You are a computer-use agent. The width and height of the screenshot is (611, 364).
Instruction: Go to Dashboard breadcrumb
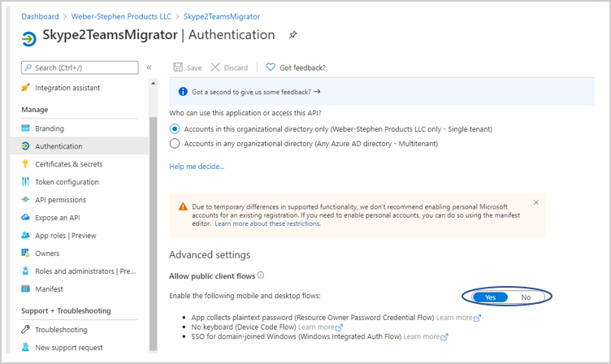(x=40, y=16)
